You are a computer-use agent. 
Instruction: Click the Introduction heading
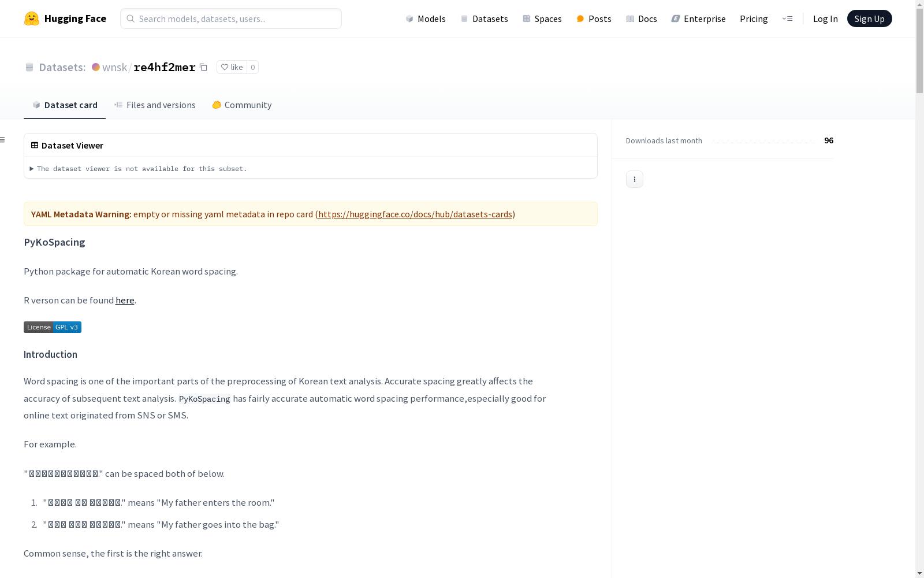pos(50,354)
